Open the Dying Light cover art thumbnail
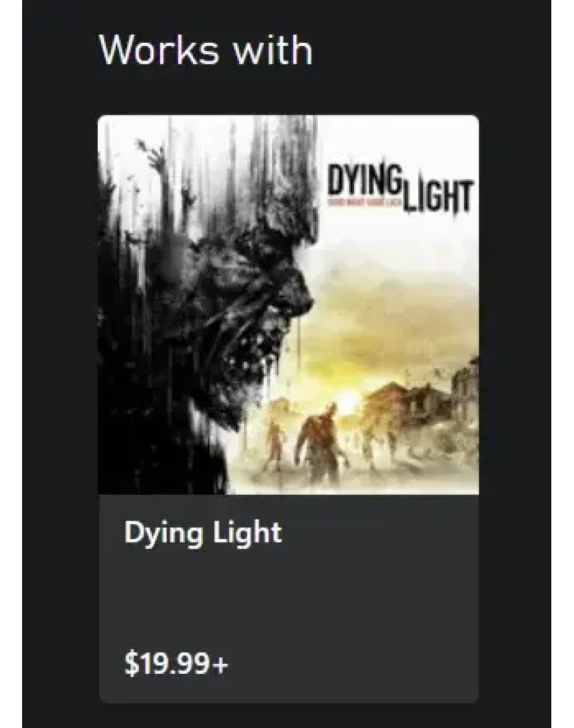The image size is (574, 728). click(288, 304)
